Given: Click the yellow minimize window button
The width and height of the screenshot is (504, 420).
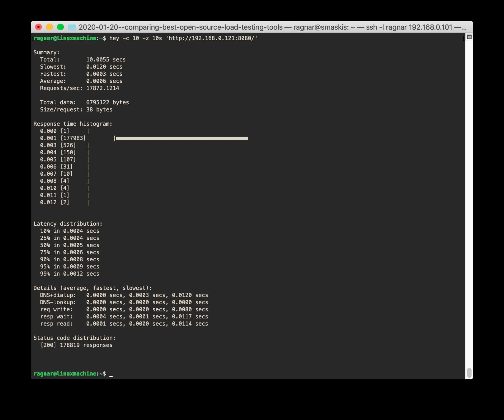Looking at the screenshot, I should (x=49, y=27).
